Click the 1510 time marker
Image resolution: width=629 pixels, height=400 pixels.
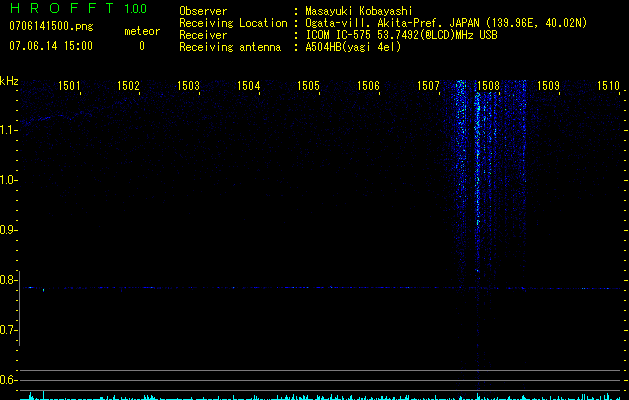click(608, 86)
